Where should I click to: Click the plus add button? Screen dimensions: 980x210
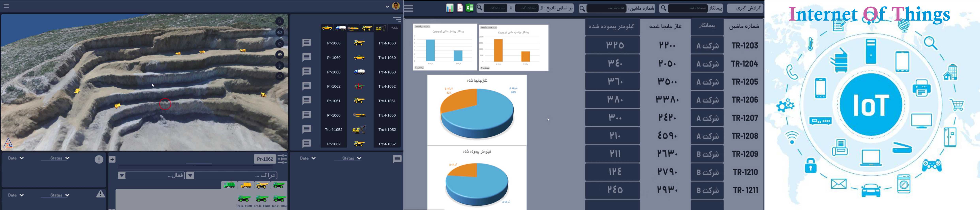click(x=112, y=159)
